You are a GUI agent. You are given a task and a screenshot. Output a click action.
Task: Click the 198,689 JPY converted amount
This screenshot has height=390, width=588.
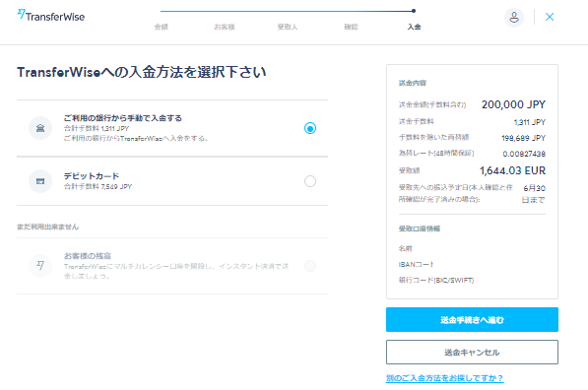(524, 138)
